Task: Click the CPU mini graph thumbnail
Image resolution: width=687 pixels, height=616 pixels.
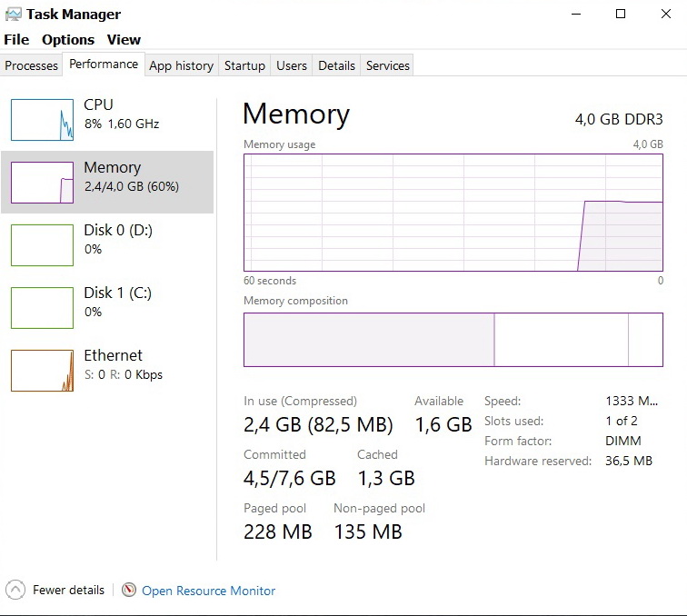Action: click(42, 120)
